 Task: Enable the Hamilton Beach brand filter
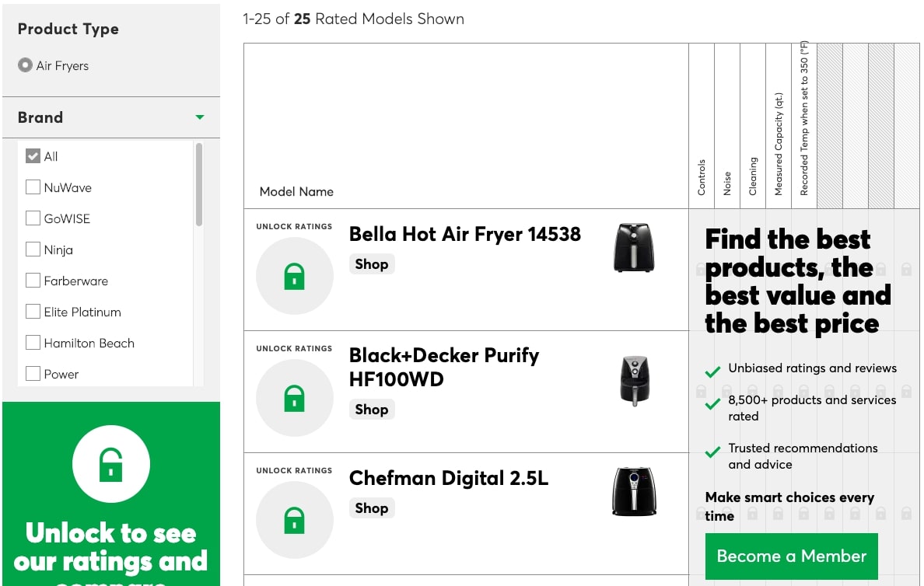33,342
